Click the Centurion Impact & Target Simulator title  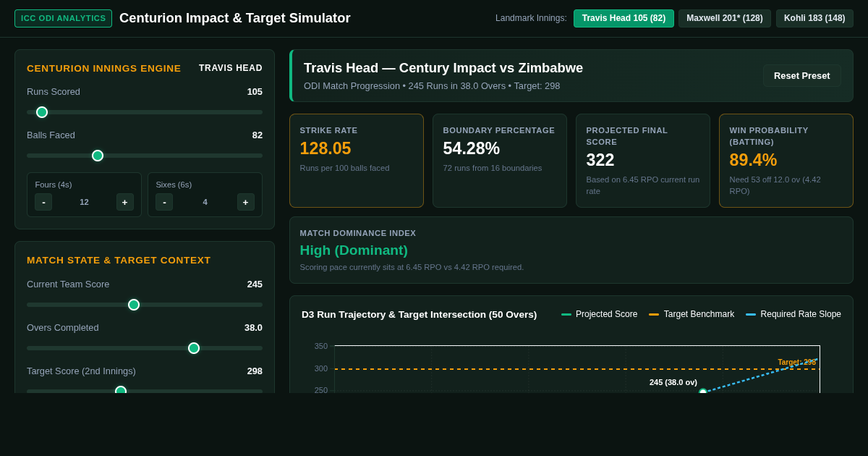(235, 18)
